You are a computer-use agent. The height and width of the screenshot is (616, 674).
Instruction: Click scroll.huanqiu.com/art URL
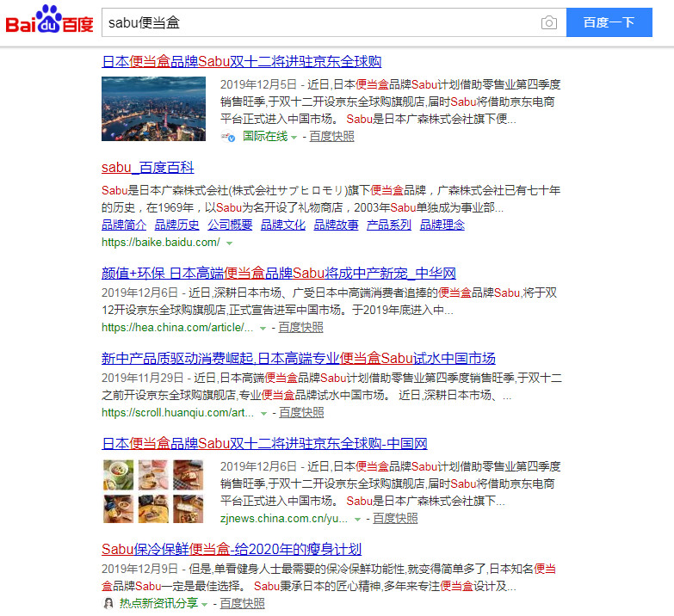pyautogui.click(x=177, y=412)
